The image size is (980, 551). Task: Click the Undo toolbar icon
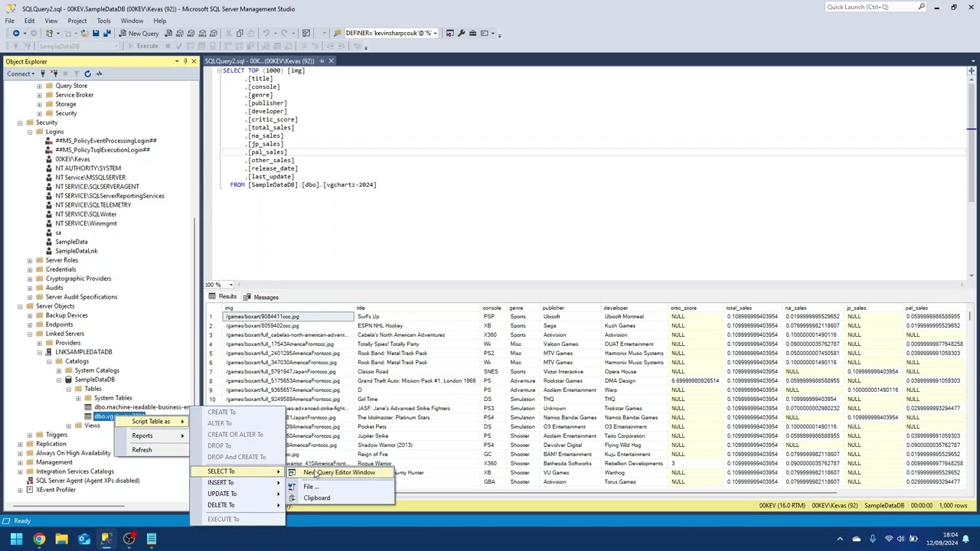point(266,33)
